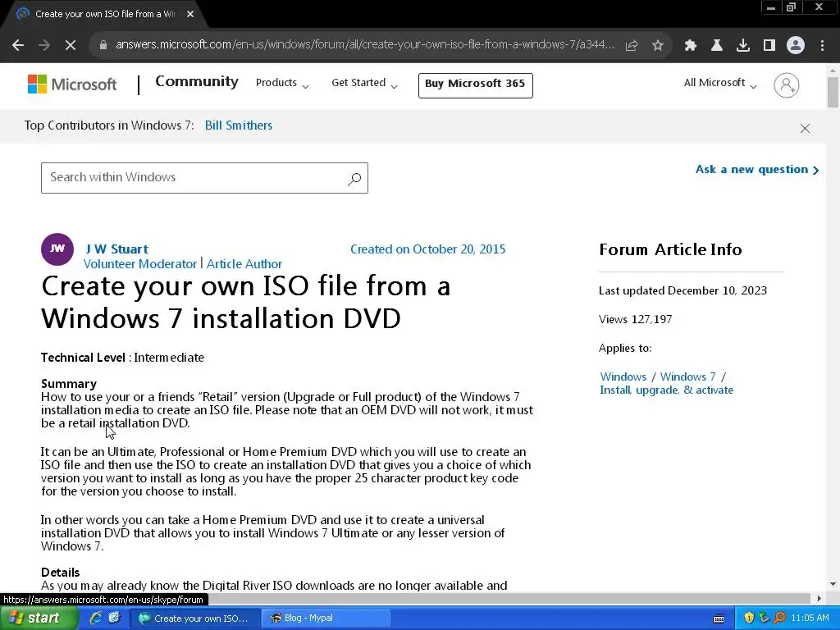Go back to the previous page
This screenshot has width=840, height=630.
click(x=18, y=45)
